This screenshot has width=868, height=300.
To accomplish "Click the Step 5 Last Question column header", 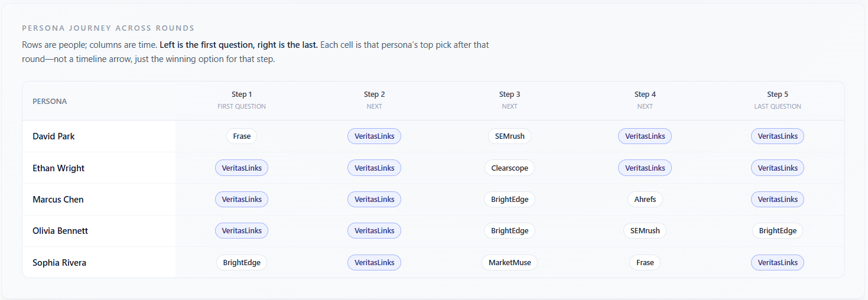I will point(777,100).
